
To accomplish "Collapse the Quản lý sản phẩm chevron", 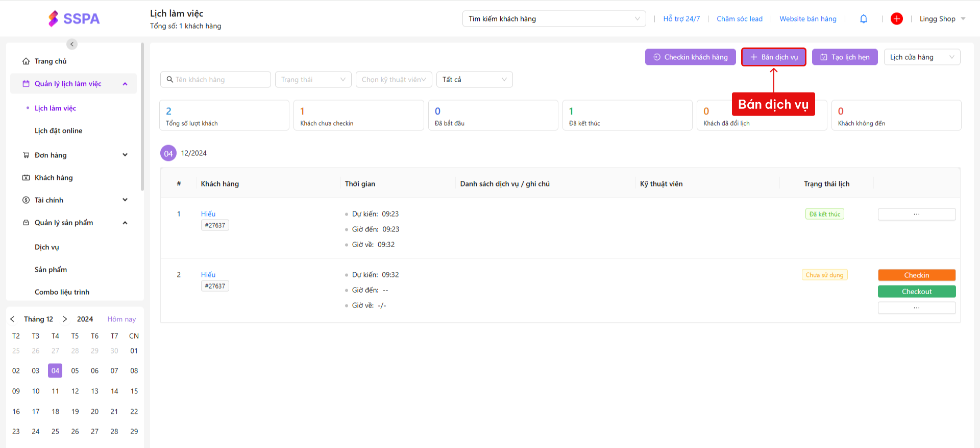I will point(125,223).
